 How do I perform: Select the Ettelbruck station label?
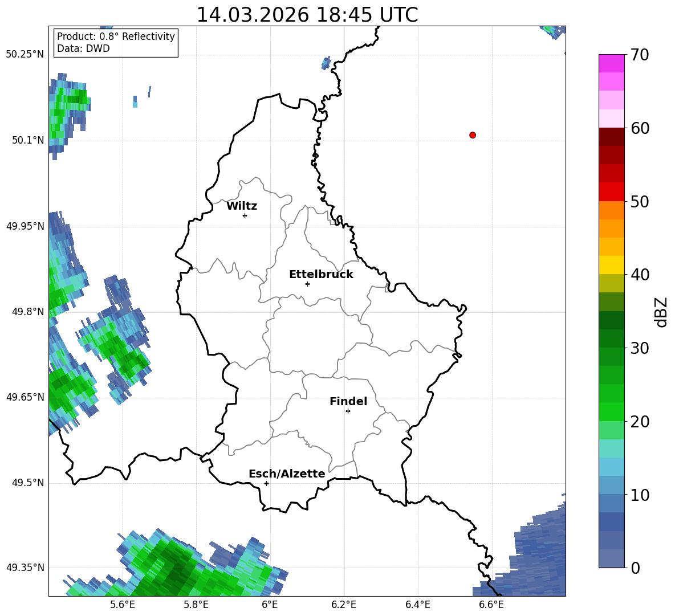321,275
